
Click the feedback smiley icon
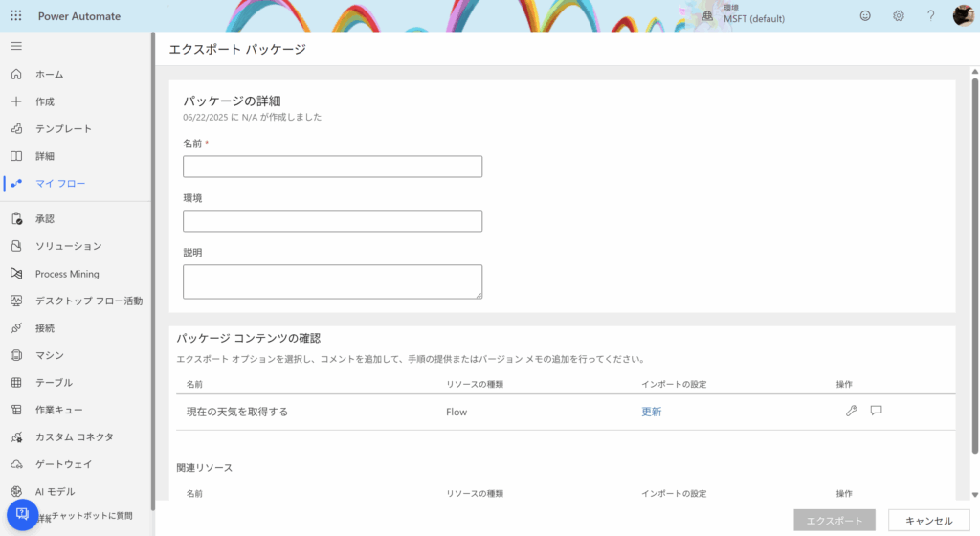pos(865,15)
